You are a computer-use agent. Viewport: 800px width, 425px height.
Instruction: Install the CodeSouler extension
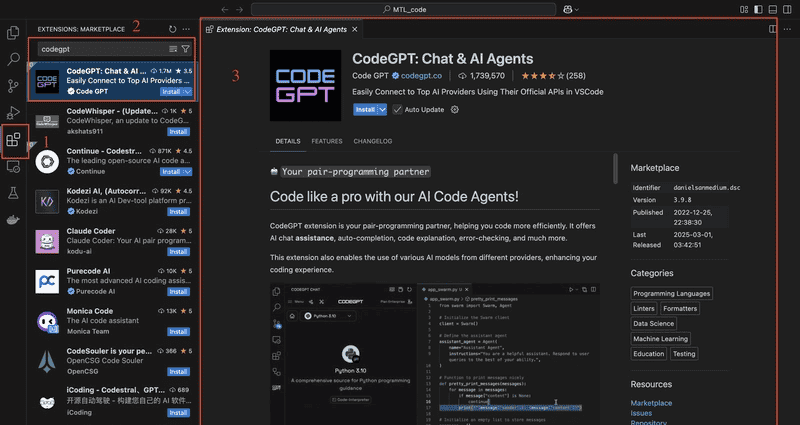(x=179, y=371)
